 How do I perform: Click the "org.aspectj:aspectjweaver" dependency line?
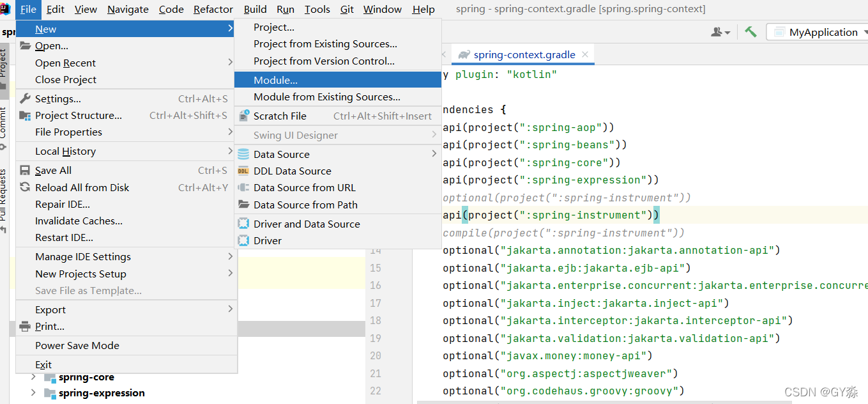pos(560,373)
